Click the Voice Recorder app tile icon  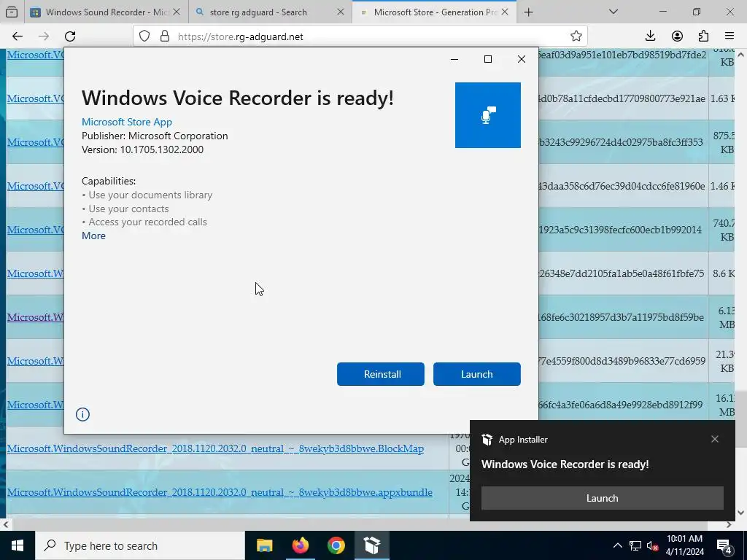pyautogui.click(x=487, y=114)
